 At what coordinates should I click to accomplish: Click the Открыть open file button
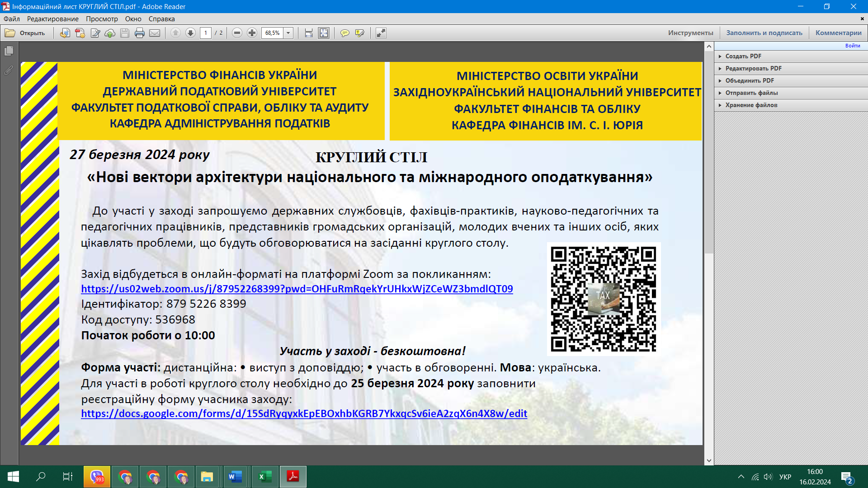25,33
